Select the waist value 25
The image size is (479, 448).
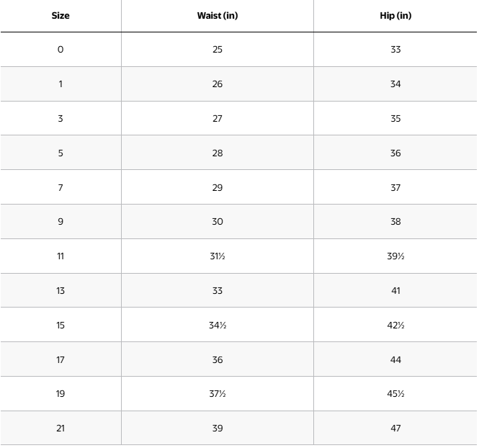218,50
